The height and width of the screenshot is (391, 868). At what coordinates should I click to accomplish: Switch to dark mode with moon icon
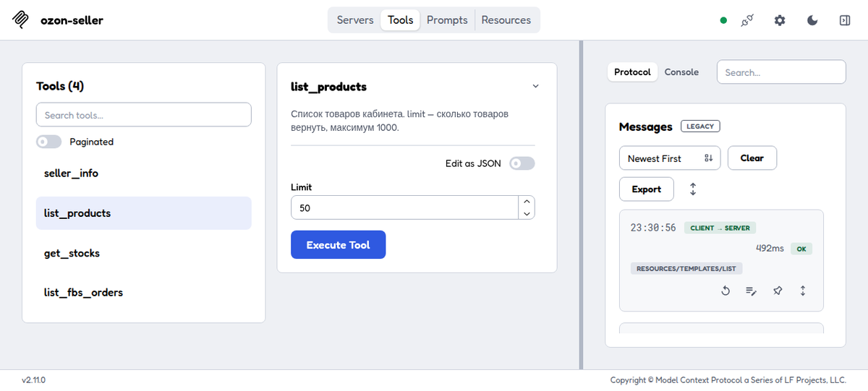(x=812, y=20)
